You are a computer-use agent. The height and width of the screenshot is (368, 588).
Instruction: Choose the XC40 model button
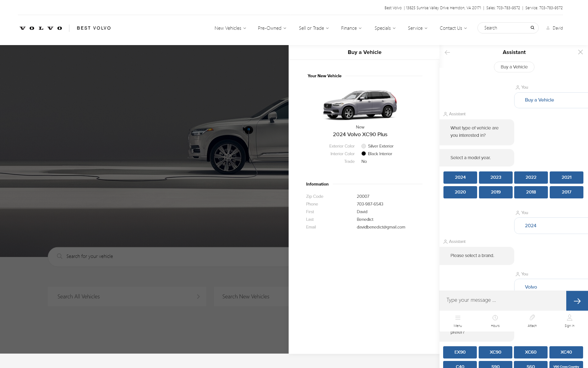(x=566, y=352)
